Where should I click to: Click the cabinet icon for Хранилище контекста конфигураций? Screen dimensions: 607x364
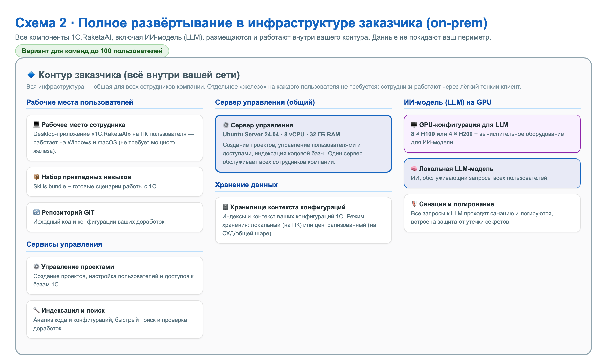click(x=225, y=207)
